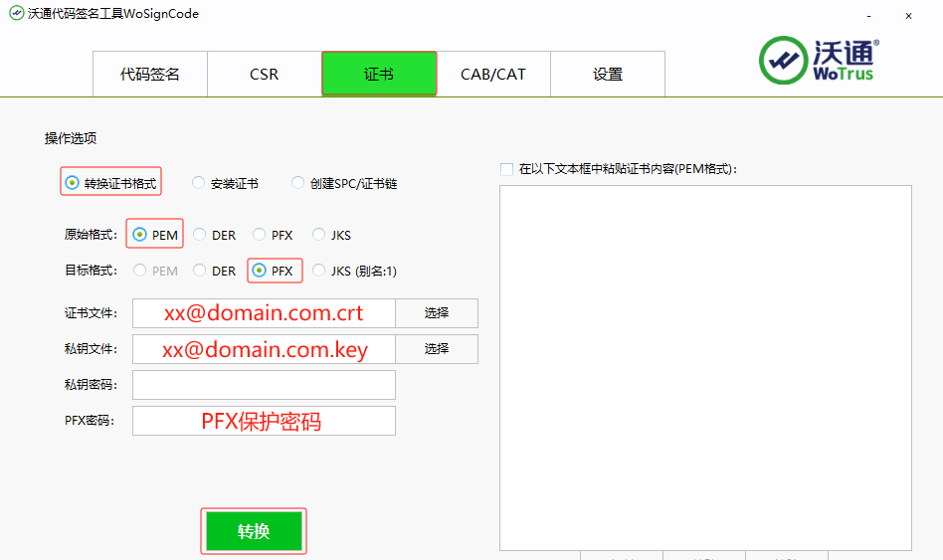
Task: Click 选择 button for private key file
Action: (x=437, y=349)
